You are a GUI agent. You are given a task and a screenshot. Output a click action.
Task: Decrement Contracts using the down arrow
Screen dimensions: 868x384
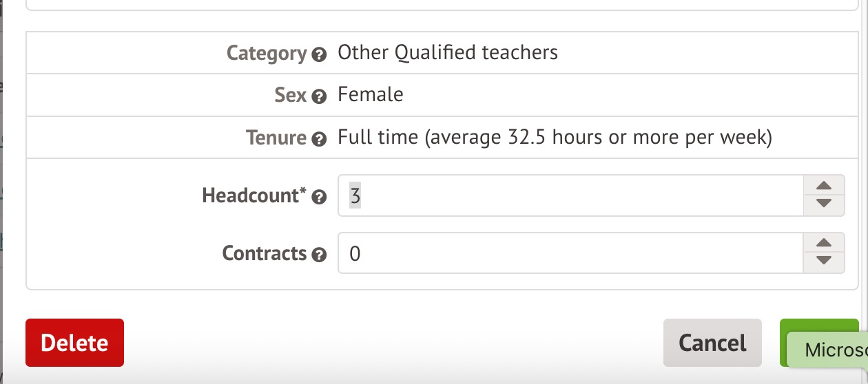pyautogui.click(x=824, y=262)
